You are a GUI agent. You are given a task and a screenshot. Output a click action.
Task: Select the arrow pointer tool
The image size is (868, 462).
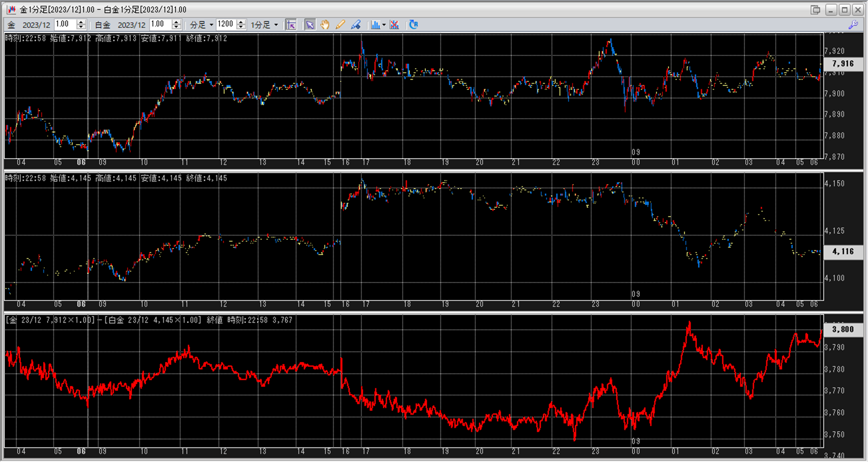pos(310,25)
